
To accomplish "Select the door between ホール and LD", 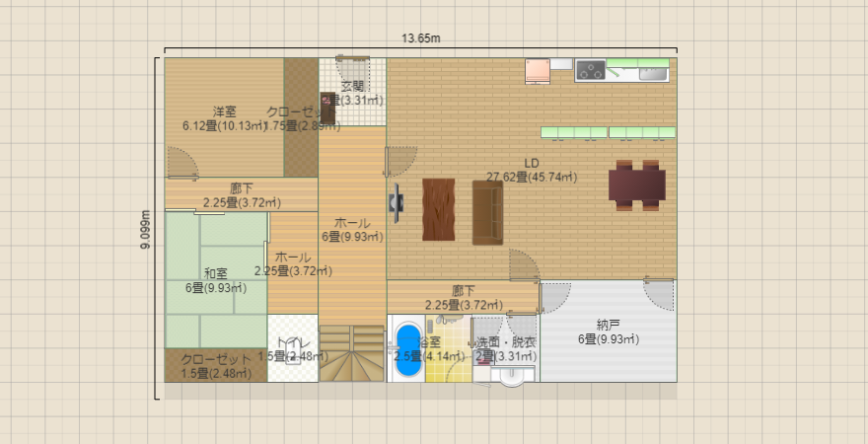I will 400,162.
